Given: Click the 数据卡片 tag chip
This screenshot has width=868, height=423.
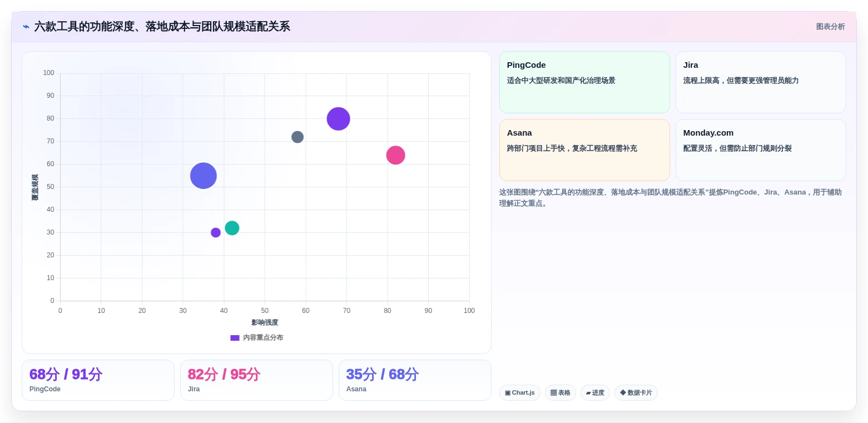Looking at the screenshot, I should (x=636, y=393).
